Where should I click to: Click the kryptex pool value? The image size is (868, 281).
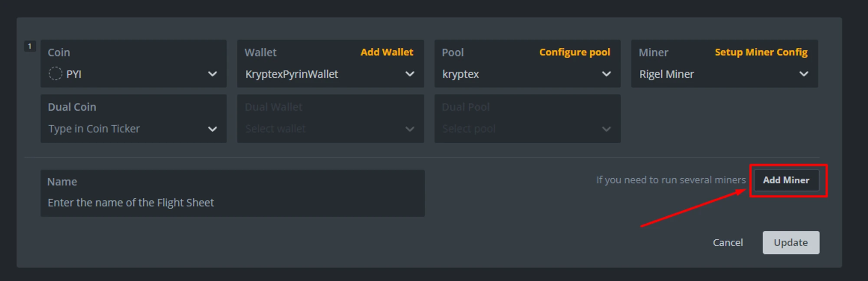[x=460, y=74]
